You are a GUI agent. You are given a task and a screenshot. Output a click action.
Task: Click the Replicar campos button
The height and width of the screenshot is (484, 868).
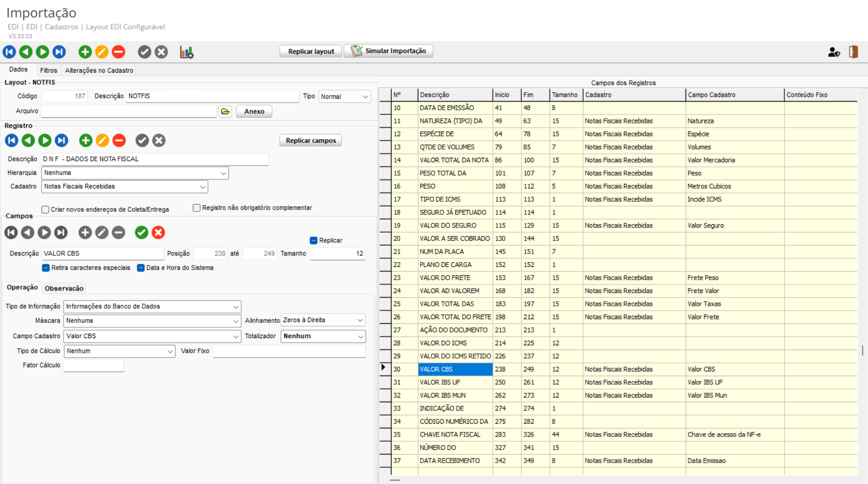pos(311,141)
